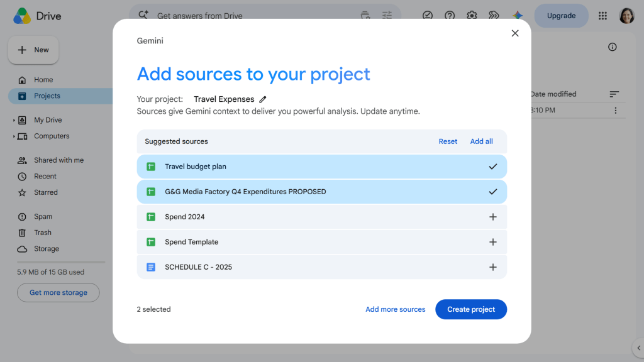Click the Starred star icon in sidebar
644x362 pixels.
22,192
